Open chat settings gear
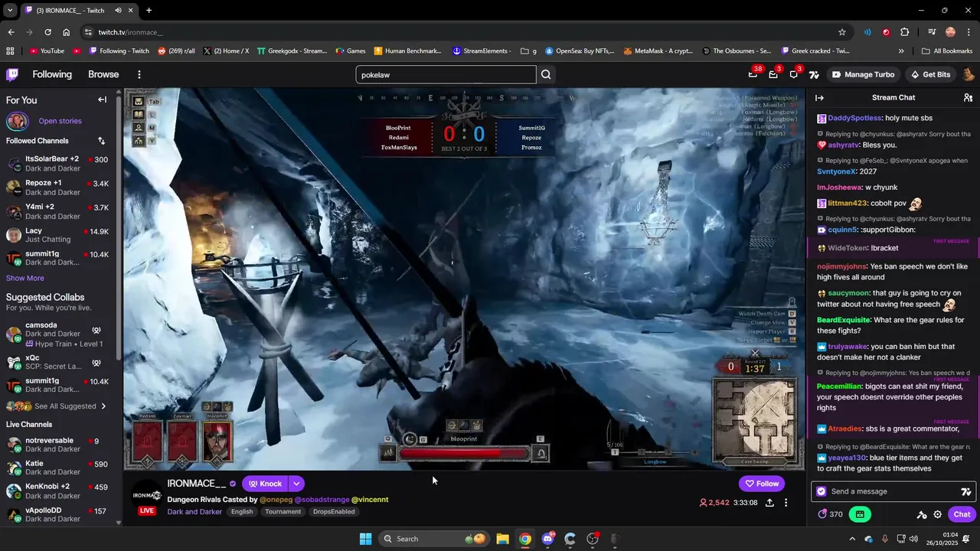This screenshot has height=551, width=980. pos(937,514)
